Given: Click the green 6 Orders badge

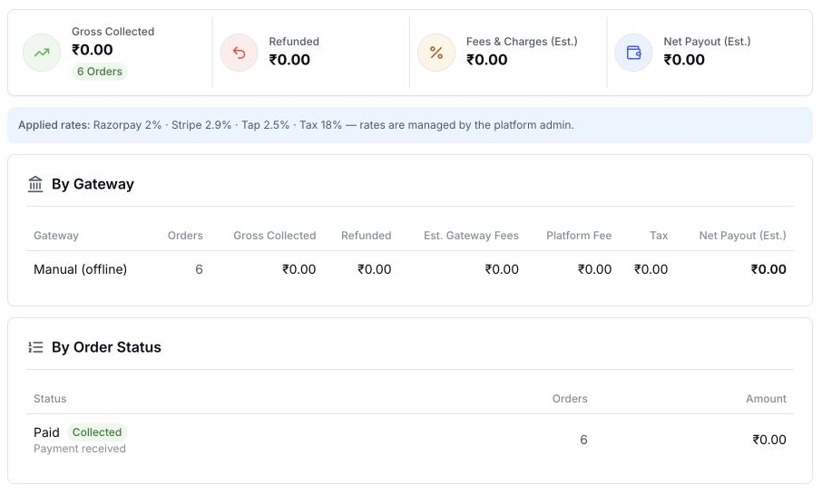Looking at the screenshot, I should click(100, 72).
